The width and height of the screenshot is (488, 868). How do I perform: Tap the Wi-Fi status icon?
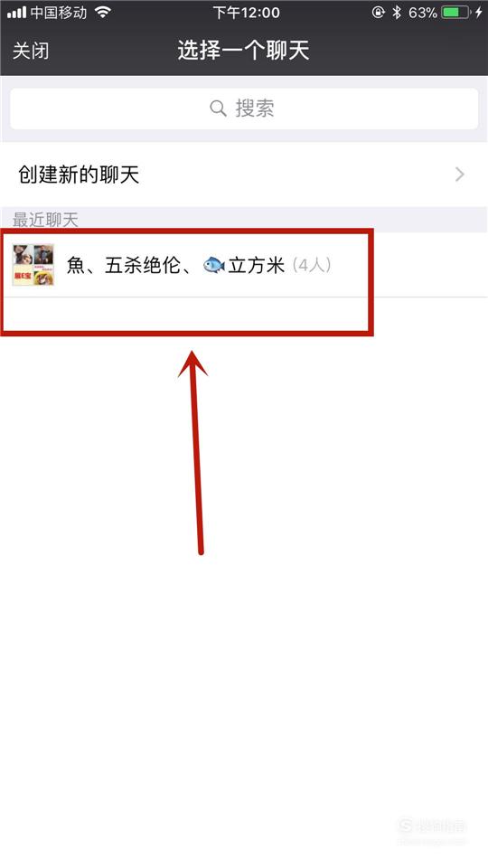(102, 12)
